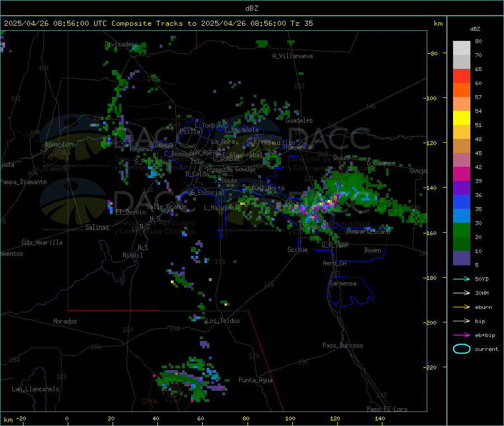Screen dimensions: 504x426
Task: Click the Bowen map label
Action: pyautogui.click(x=372, y=250)
